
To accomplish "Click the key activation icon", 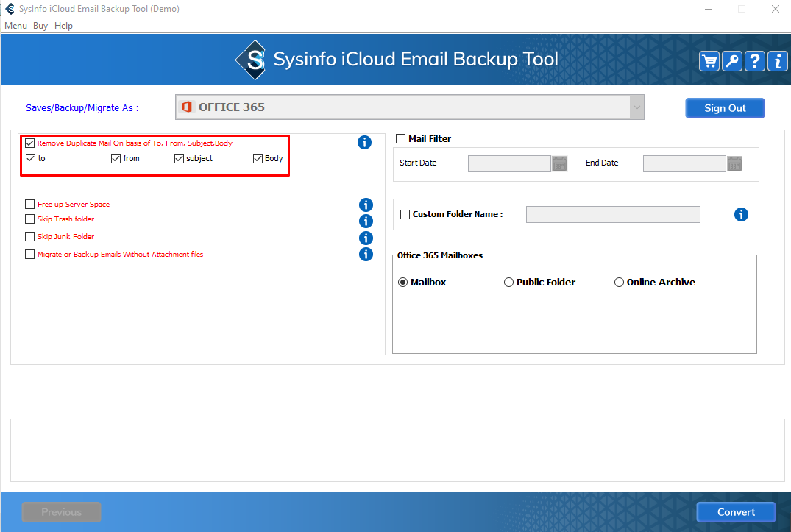I will pos(732,61).
